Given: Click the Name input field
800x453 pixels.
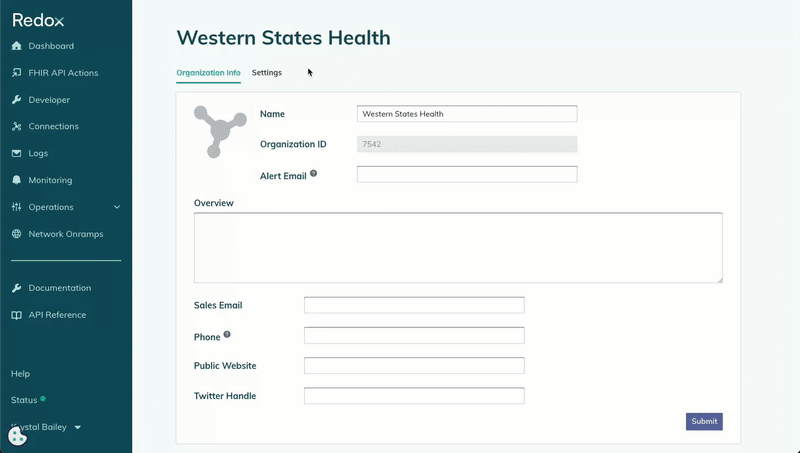Looking at the screenshot, I should (x=467, y=114).
